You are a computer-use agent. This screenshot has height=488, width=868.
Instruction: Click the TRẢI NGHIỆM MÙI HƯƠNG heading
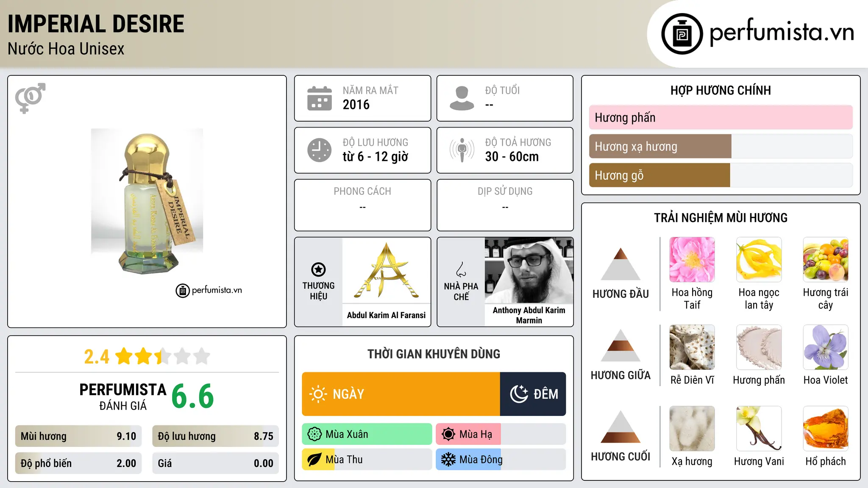(721, 218)
